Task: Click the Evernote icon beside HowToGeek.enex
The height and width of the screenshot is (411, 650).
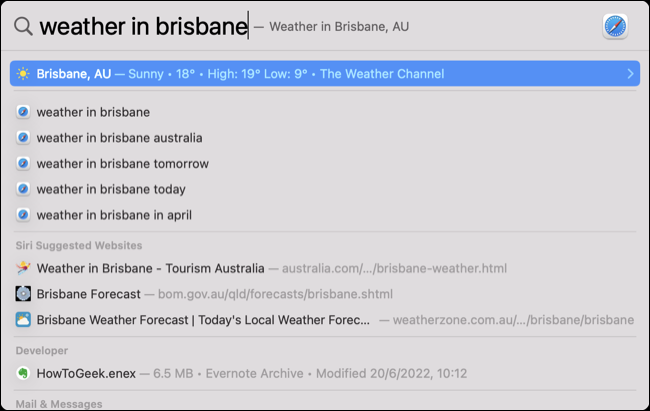Action: tap(23, 373)
